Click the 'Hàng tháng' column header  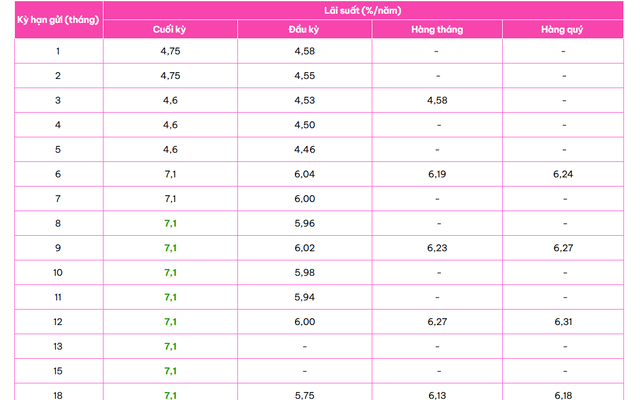436,30
